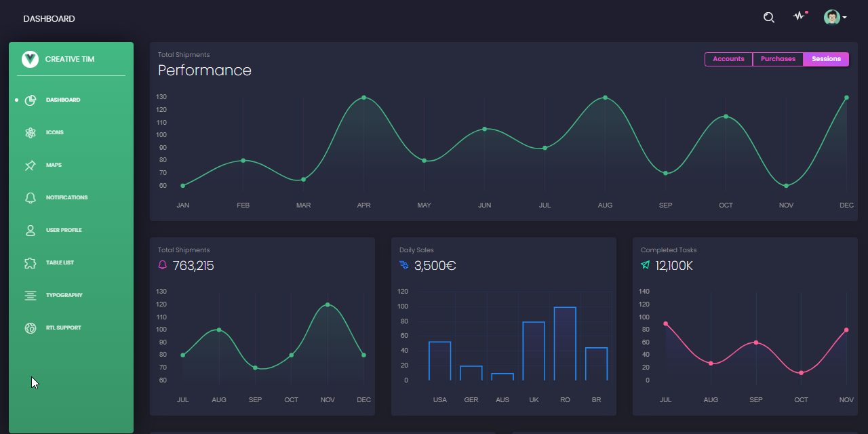Open the Table List page
Screen dimensions: 868x434
[x=30, y=262]
